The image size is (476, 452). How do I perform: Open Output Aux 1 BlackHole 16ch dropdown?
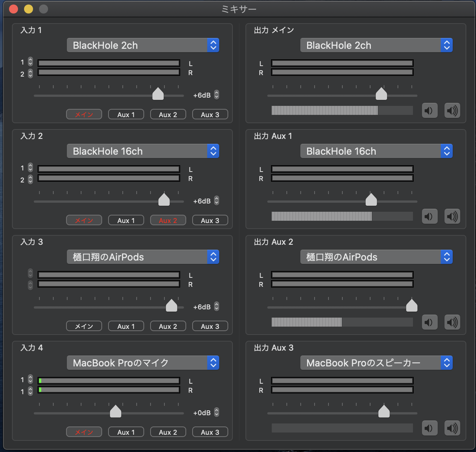377,151
